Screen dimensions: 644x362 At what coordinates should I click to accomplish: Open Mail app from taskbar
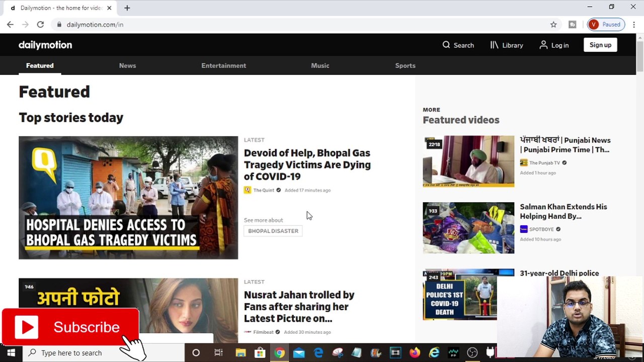coord(299,352)
